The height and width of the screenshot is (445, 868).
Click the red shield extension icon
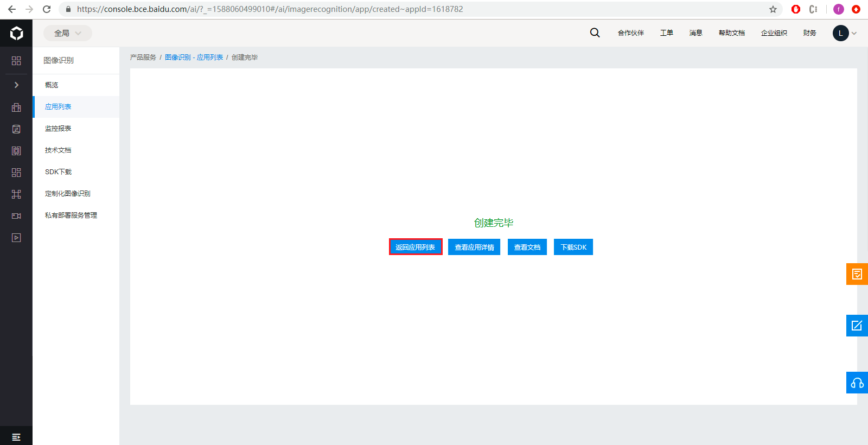[x=796, y=9]
